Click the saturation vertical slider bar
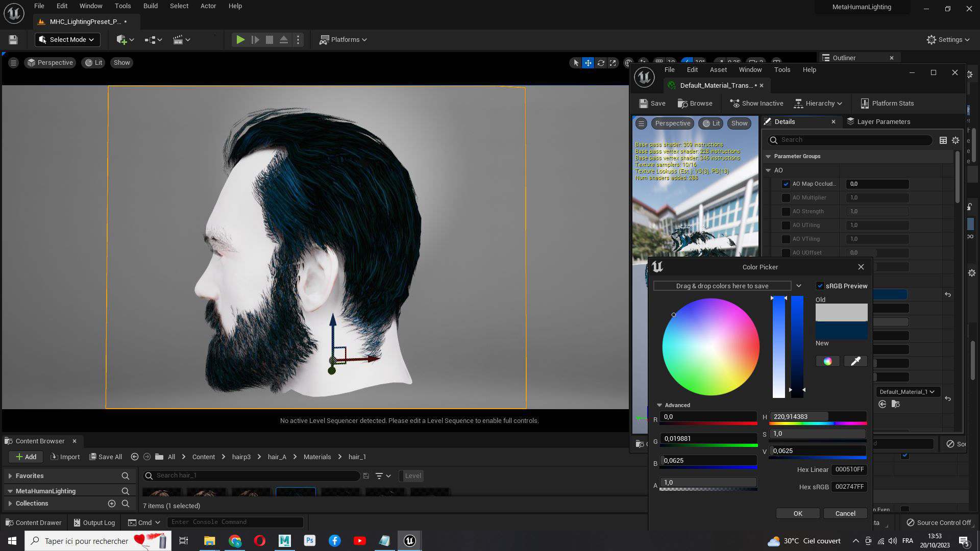Image resolution: width=980 pixels, height=551 pixels. coord(778,347)
